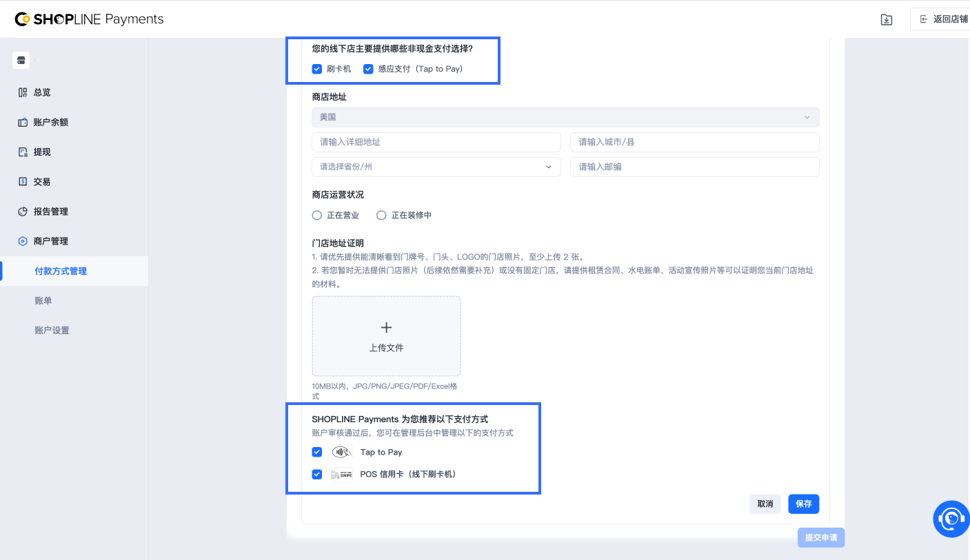
Task: Focus the 请输入邮编 input field
Action: pyautogui.click(x=695, y=167)
